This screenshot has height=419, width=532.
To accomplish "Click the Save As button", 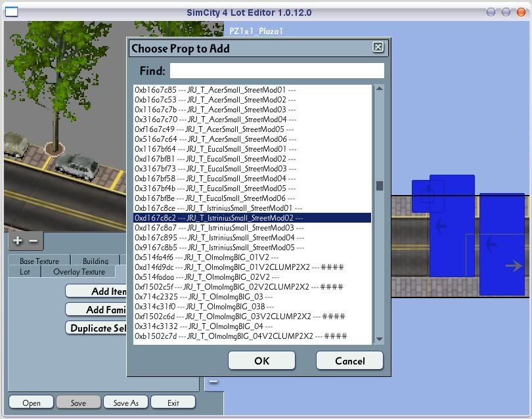I will tap(126, 403).
